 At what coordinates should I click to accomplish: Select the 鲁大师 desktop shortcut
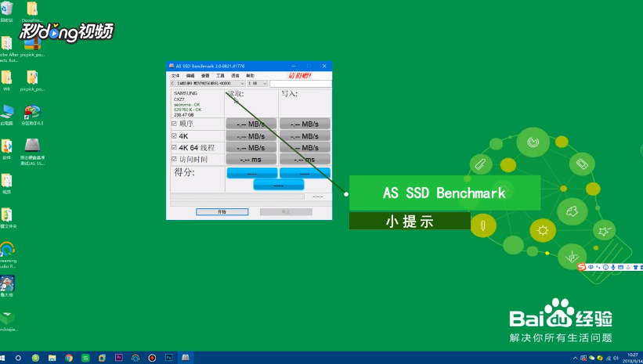pyautogui.click(x=6, y=287)
